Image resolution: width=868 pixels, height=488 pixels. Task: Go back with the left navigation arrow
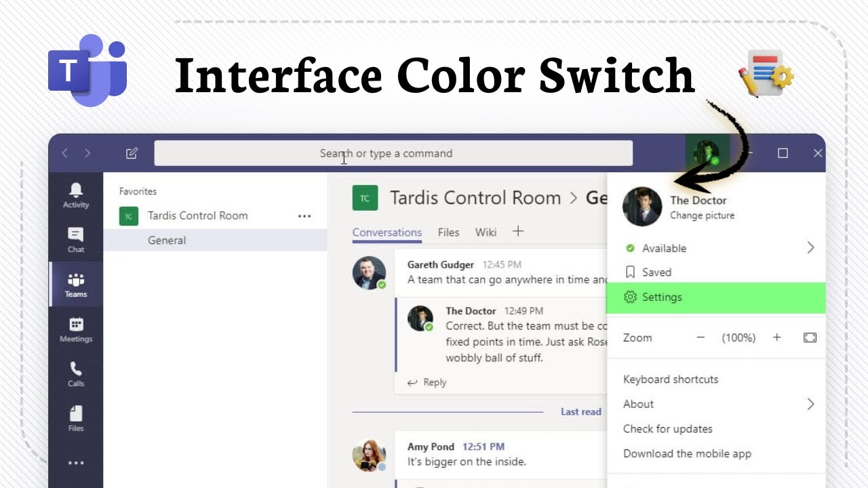coord(64,153)
